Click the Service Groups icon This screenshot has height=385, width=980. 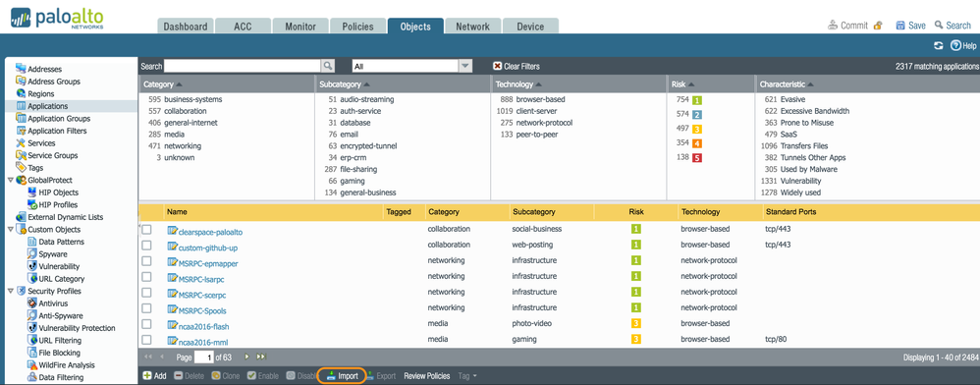(x=21, y=155)
